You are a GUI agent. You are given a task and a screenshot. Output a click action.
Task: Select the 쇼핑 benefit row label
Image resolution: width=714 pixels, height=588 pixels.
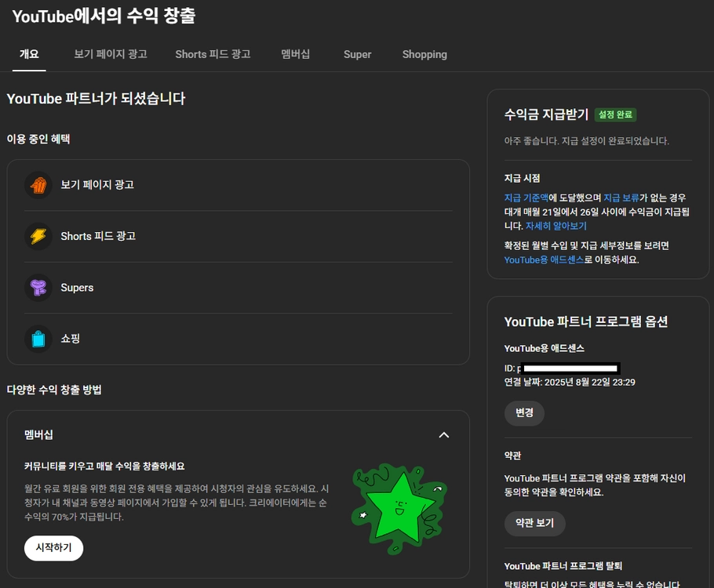(x=71, y=339)
